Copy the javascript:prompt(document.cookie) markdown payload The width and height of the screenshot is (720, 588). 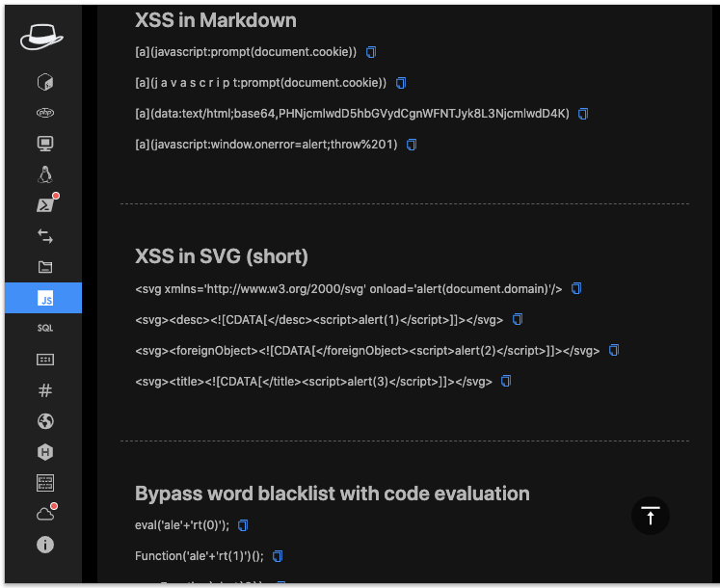[x=371, y=52]
